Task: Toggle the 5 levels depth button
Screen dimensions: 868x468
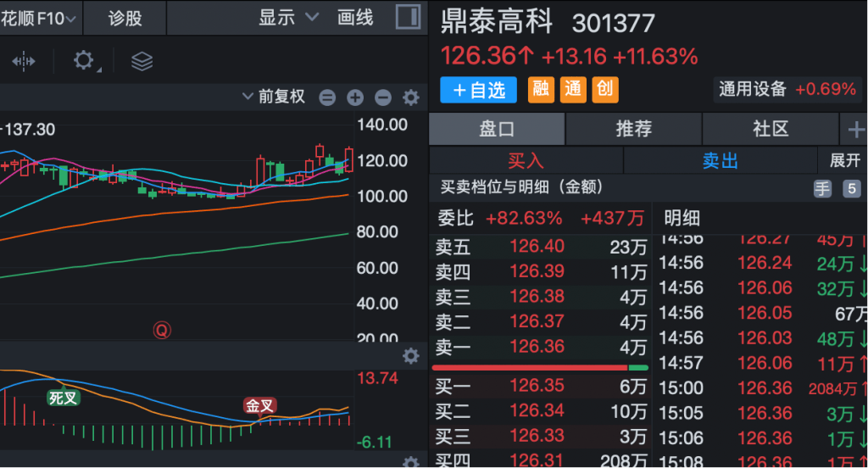Action: [851, 189]
